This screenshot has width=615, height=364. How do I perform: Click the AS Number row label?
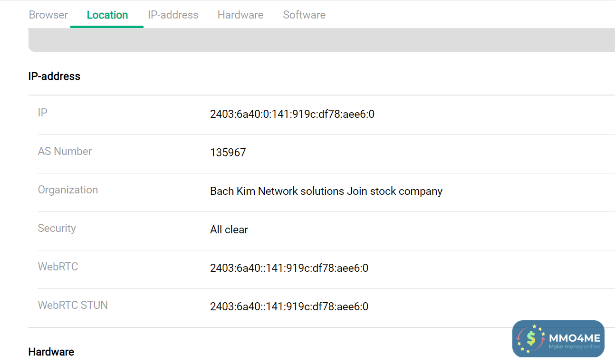65,151
